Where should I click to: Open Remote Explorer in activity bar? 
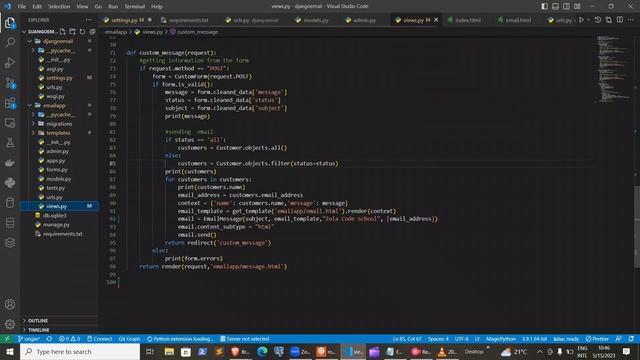(10, 123)
